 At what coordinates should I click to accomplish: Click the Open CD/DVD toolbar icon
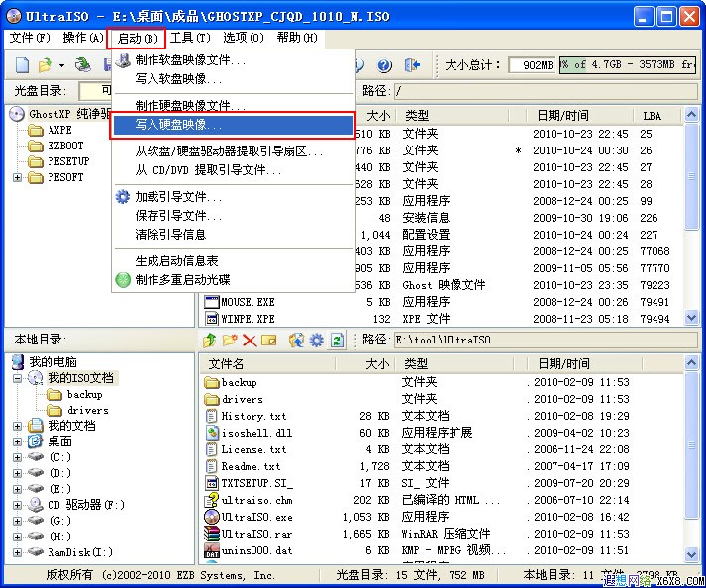click(83, 65)
